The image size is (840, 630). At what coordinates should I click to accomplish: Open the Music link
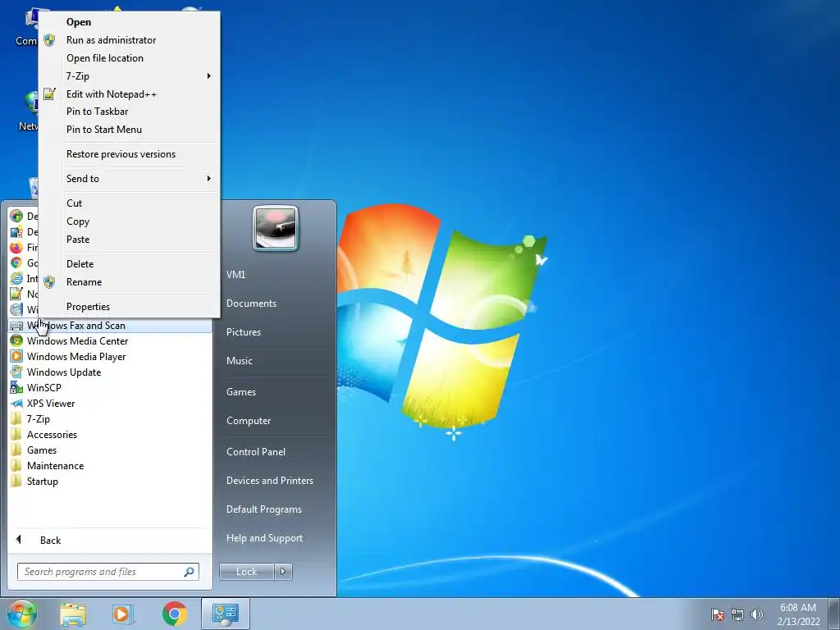(240, 361)
